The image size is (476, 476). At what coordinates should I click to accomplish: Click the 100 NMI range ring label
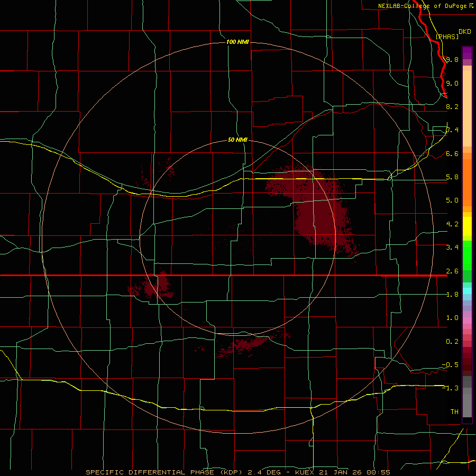click(237, 42)
